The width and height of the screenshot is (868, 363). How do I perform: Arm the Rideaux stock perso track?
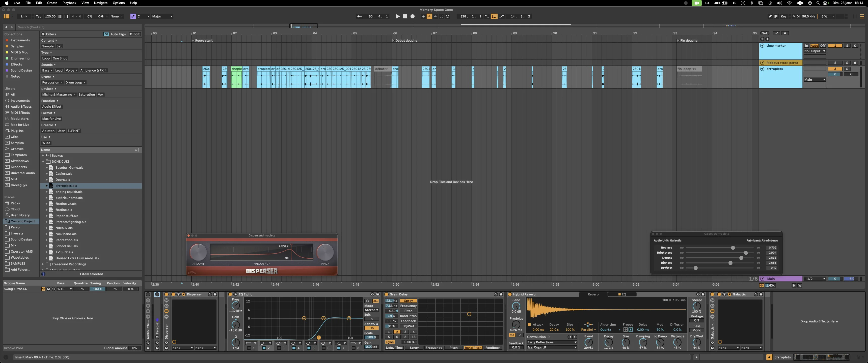(x=855, y=63)
